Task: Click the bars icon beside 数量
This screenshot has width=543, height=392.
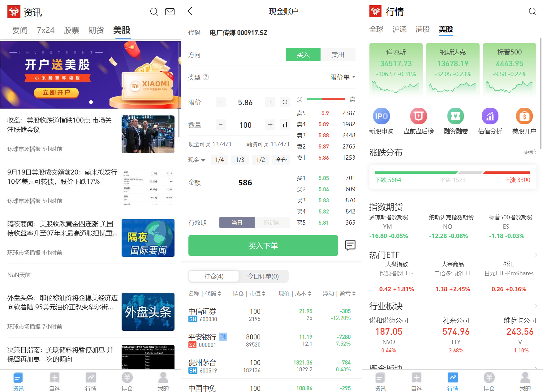Action: click(285, 125)
